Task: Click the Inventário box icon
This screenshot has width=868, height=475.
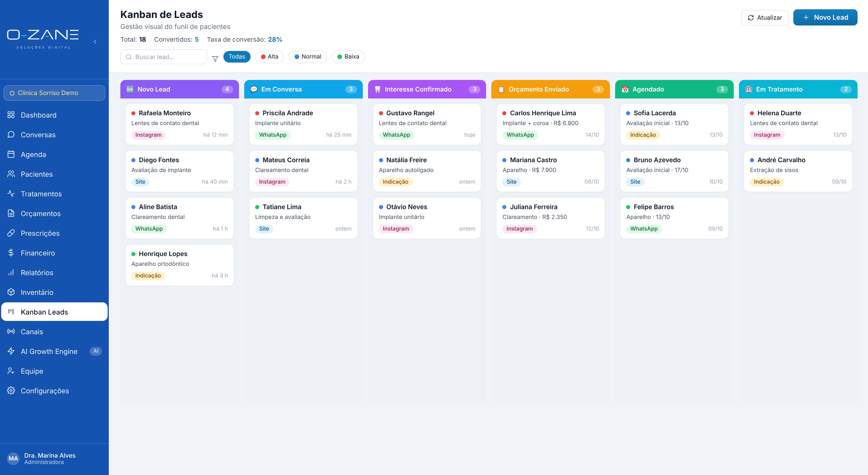Action: (x=11, y=292)
